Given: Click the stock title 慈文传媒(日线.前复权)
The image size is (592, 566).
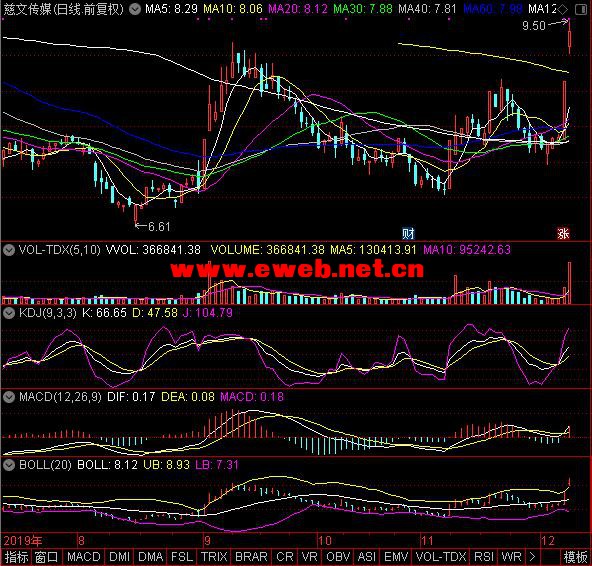Looking at the screenshot, I should pyautogui.click(x=64, y=9).
